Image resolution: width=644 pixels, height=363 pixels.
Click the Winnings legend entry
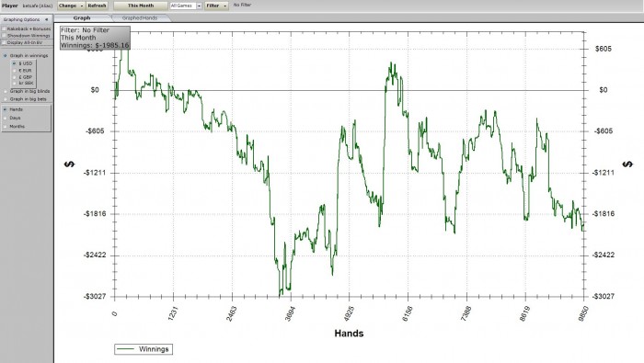[144, 349]
